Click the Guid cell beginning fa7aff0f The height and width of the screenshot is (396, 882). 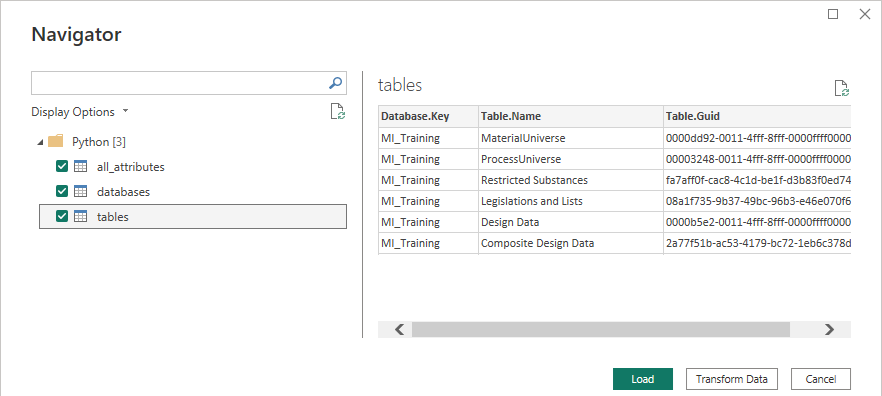(757, 180)
